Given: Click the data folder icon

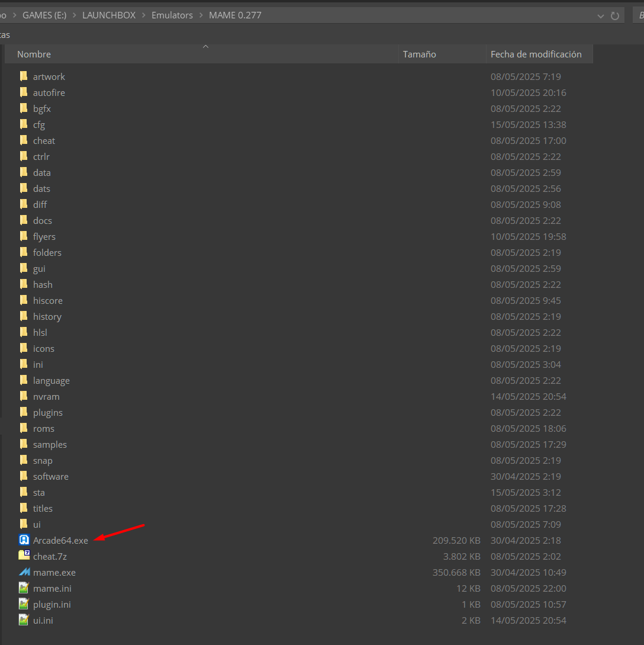Looking at the screenshot, I should coord(24,172).
